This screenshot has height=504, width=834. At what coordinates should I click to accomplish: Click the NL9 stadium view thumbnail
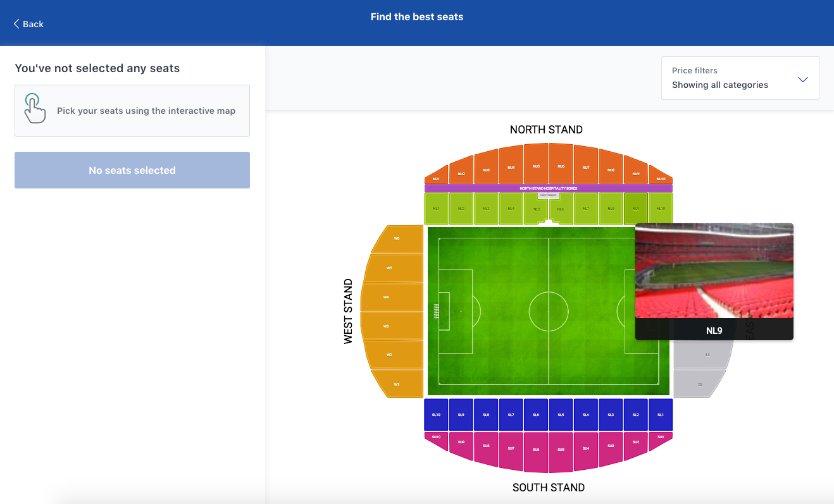click(714, 271)
